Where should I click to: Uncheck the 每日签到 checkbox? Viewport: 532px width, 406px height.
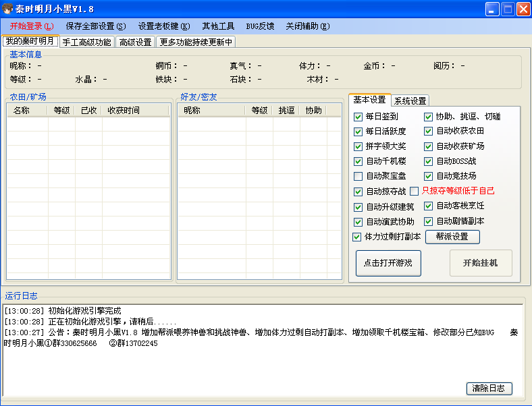coord(358,117)
